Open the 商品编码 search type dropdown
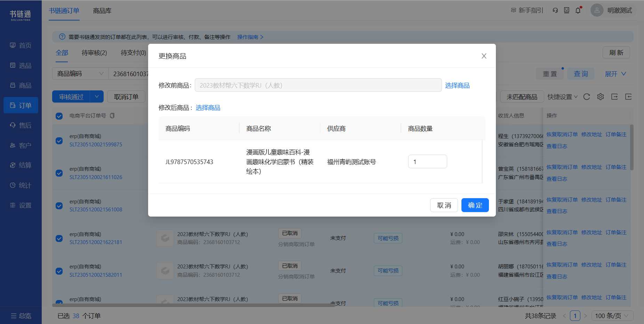Viewport: 644px width, 324px height. 80,74
